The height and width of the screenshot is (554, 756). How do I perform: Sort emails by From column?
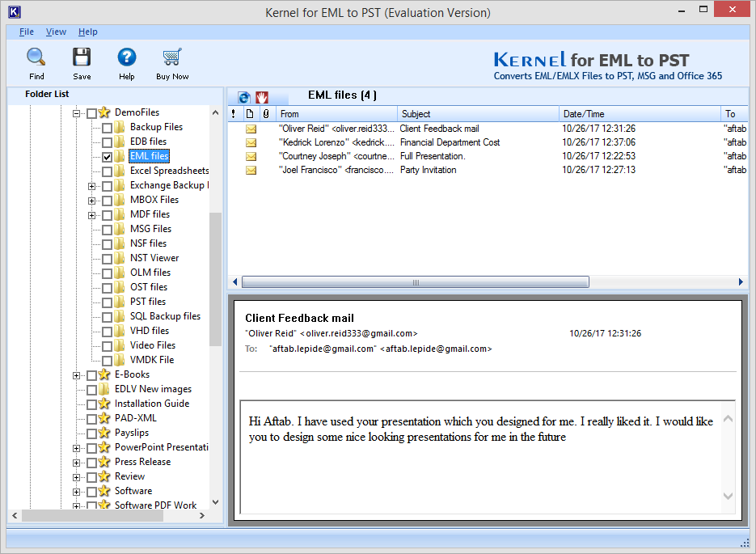coord(336,114)
